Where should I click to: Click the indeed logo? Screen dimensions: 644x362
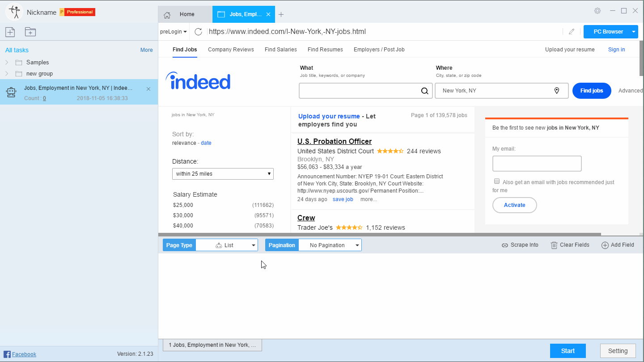tap(198, 81)
